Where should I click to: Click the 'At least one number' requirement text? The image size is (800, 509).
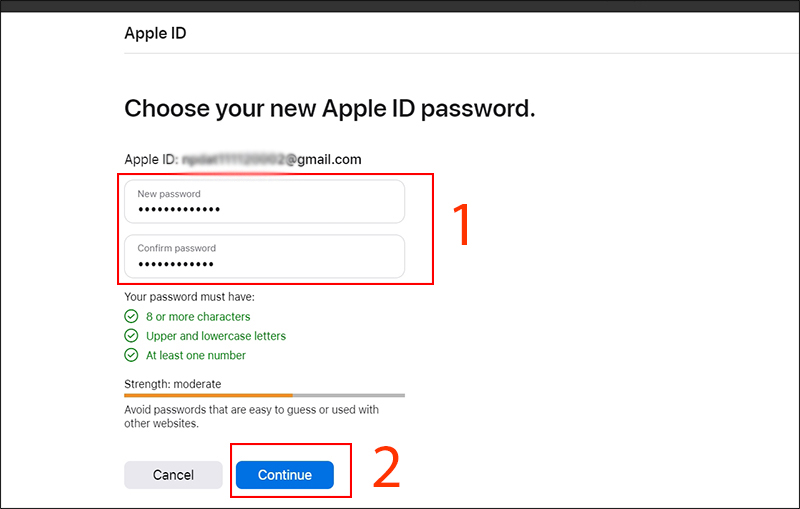point(196,355)
